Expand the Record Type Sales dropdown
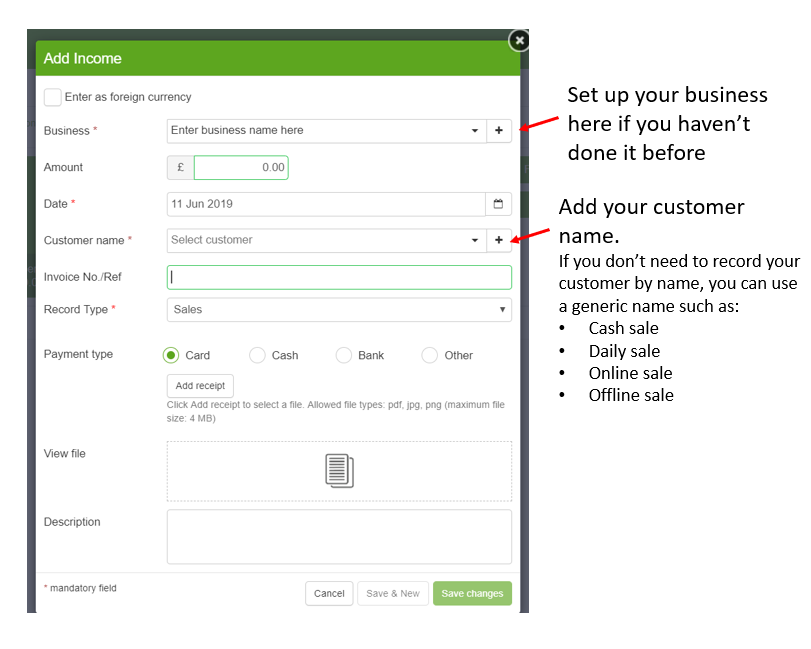The width and height of the screenshot is (811, 649). 339,310
